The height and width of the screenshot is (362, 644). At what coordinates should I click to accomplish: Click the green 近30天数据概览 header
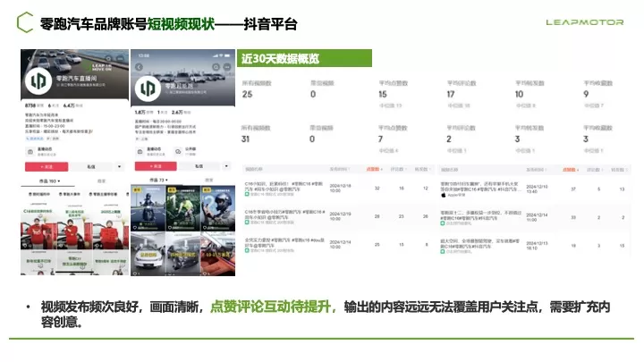pyautogui.click(x=304, y=58)
